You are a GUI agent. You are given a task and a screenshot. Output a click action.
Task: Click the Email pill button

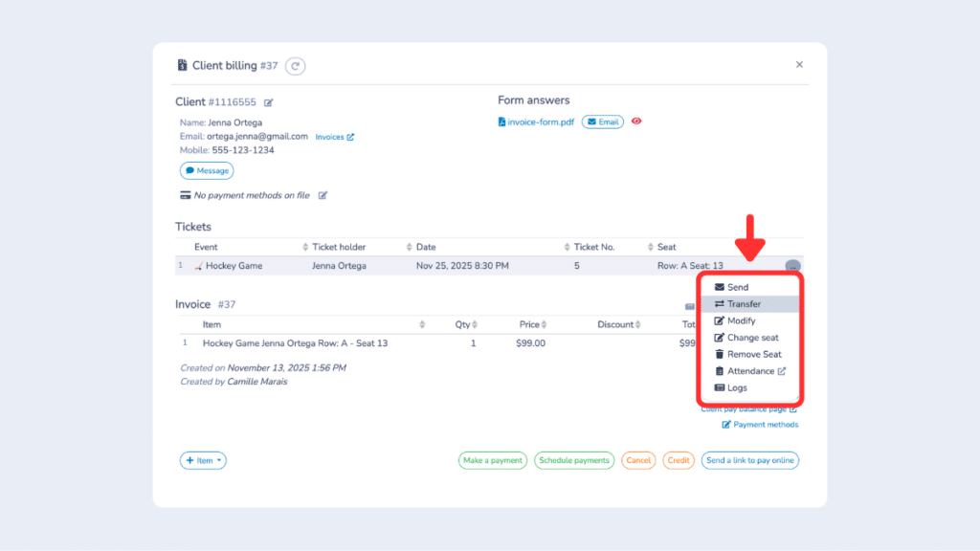tap(602, 121)
